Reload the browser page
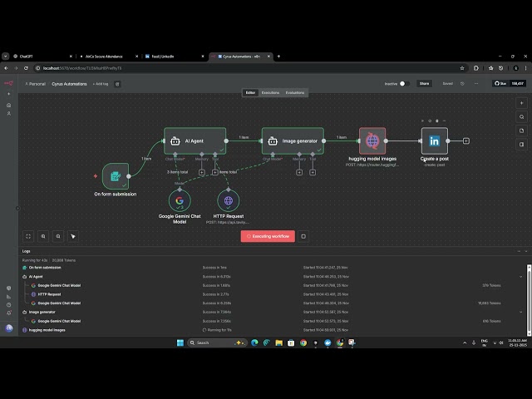532x399 pixels. (x=26, y=68)
